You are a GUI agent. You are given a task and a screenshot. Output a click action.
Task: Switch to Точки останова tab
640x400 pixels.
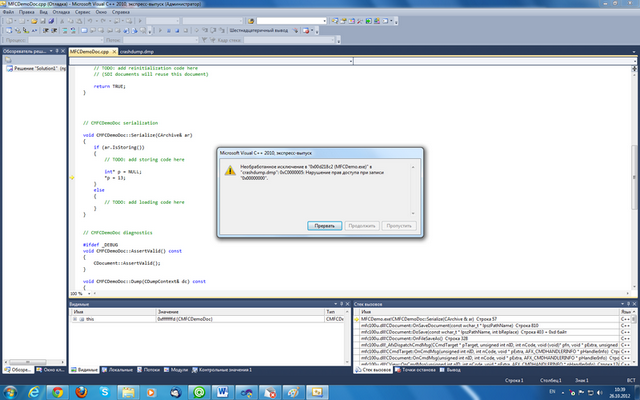[415, 370]
